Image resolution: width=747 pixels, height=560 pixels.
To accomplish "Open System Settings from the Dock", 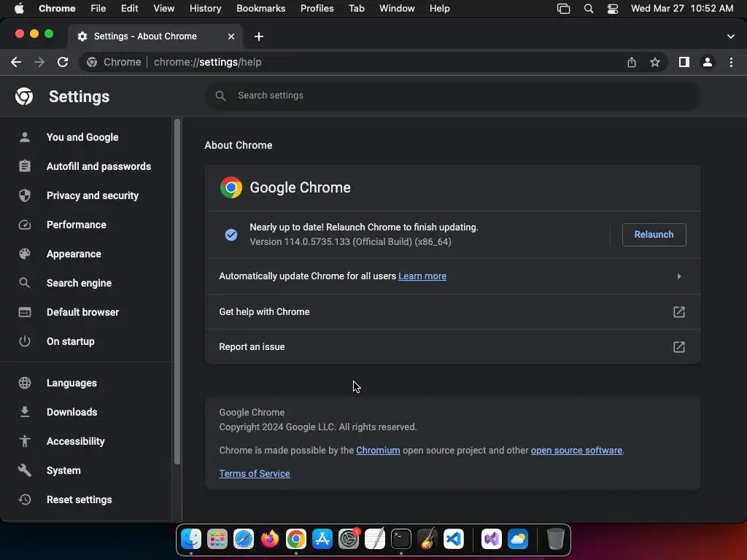I will click(349, 539).
